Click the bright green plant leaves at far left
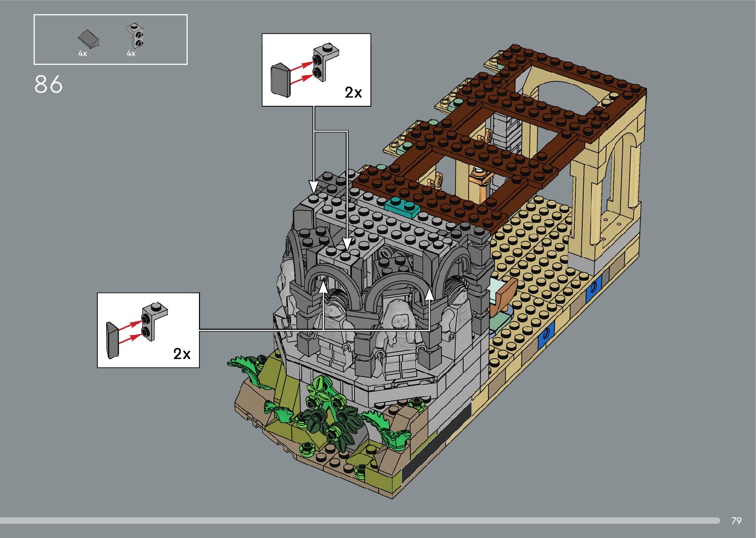The image size is (756, 538). pyautogui.click(x=246, y=365)
